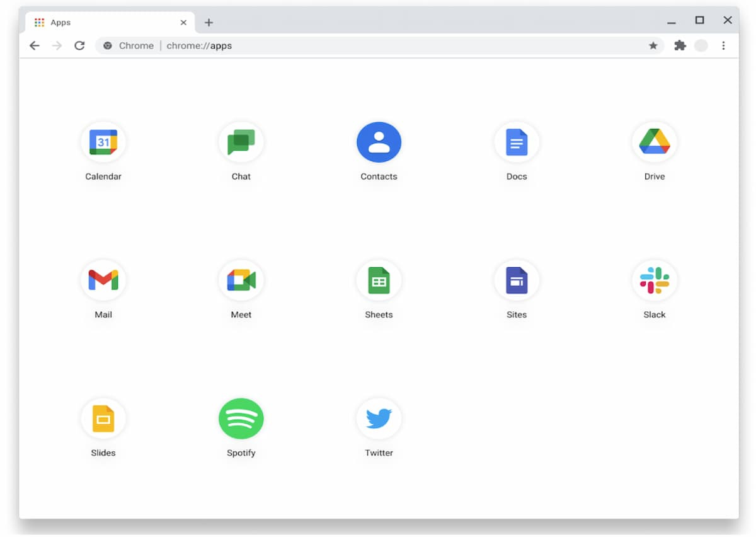Close the Apps tab
Viewport: 756px width, 537px height.
(x=183, y=22)
